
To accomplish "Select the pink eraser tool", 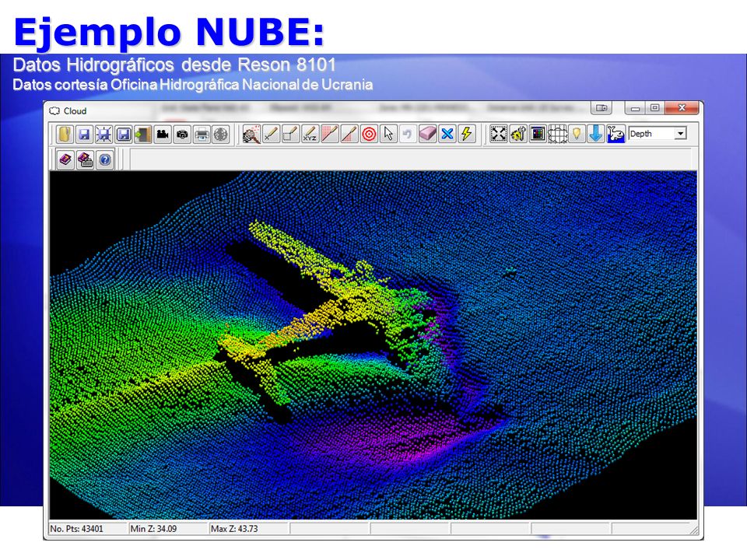I will pyautogui.click(x=427, y=135).
